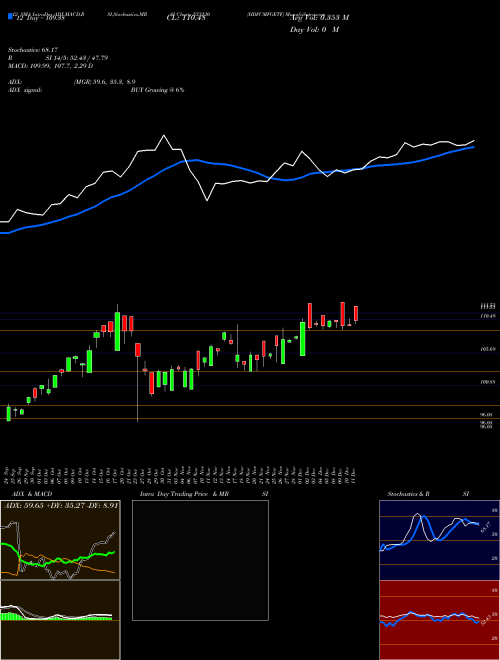Screen dimensions: 500x660
Task: Click the blue-background Stochastics chart panel
Action: (x=439, y=540)
